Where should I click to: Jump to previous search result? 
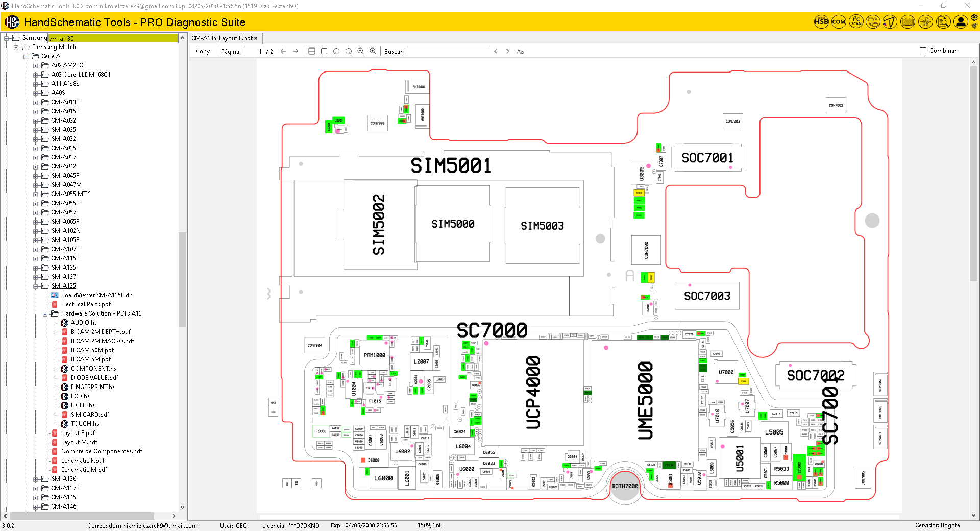tap(496, 51)
